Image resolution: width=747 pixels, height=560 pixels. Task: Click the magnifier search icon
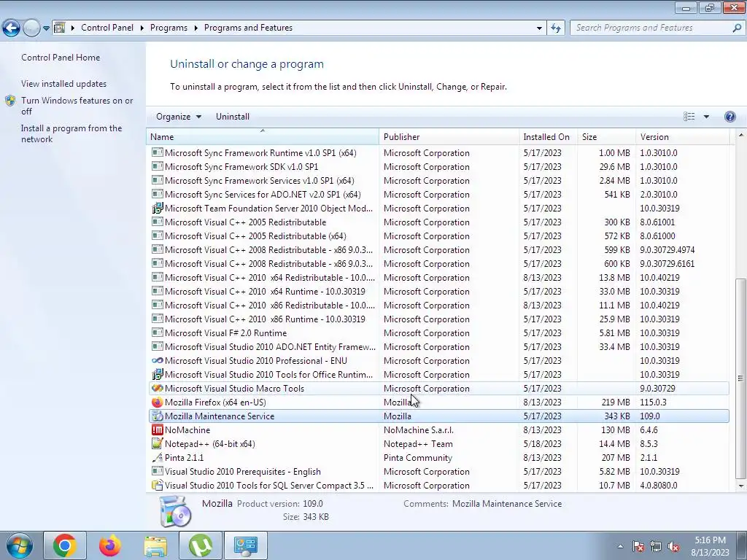pos(737,28)
